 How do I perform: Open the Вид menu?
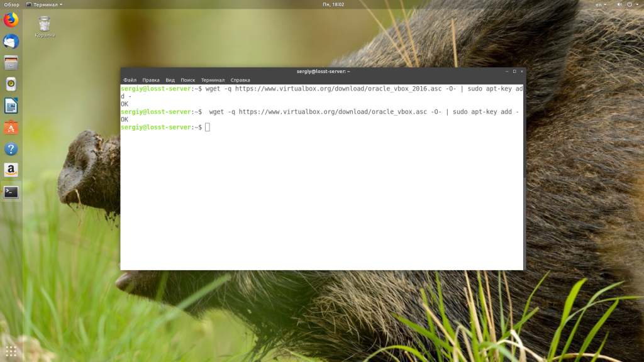170,80
